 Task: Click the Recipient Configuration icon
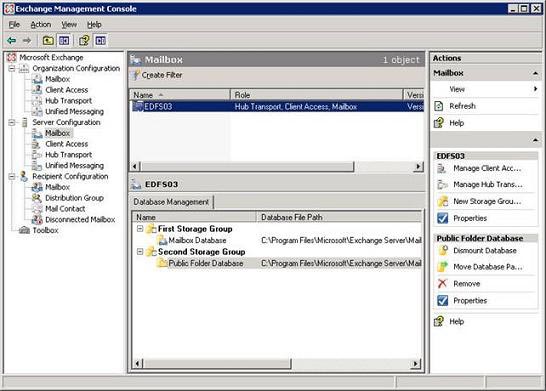coord(24,176)
